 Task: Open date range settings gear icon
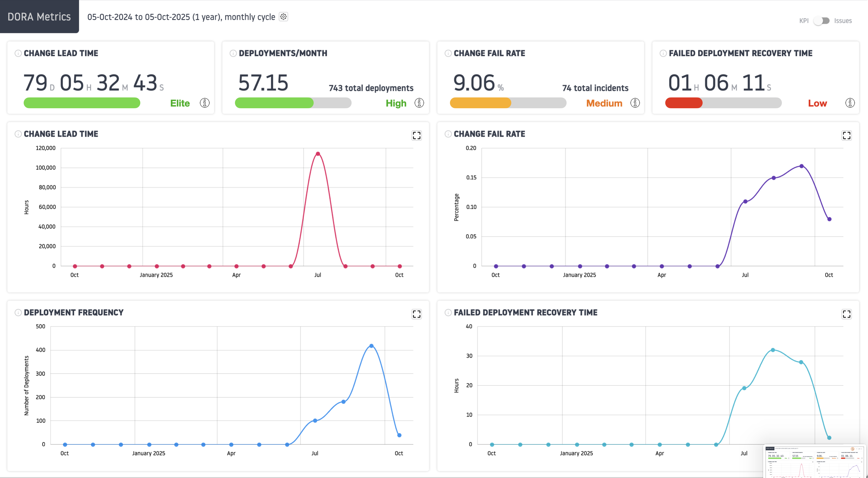click(283, 17)
